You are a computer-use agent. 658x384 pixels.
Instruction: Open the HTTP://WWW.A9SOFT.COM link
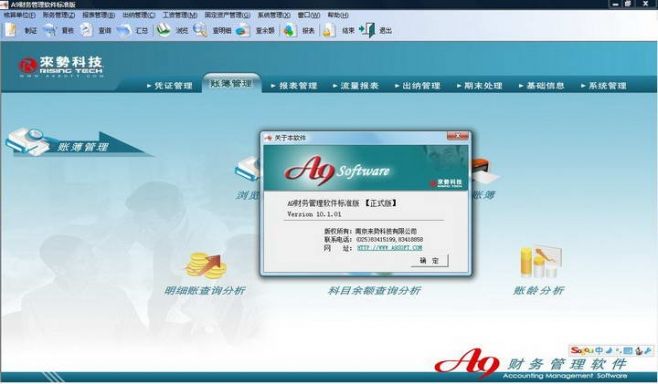[x=389, y=248]
